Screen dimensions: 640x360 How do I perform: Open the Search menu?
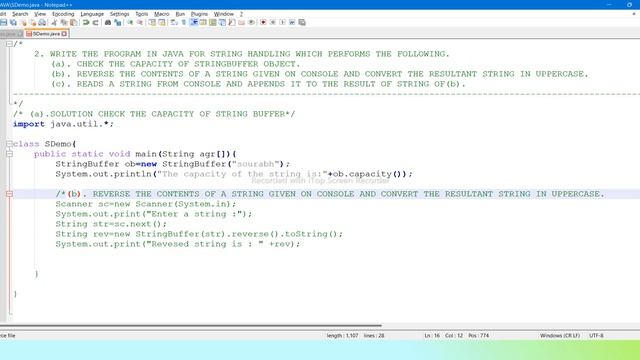20,14
